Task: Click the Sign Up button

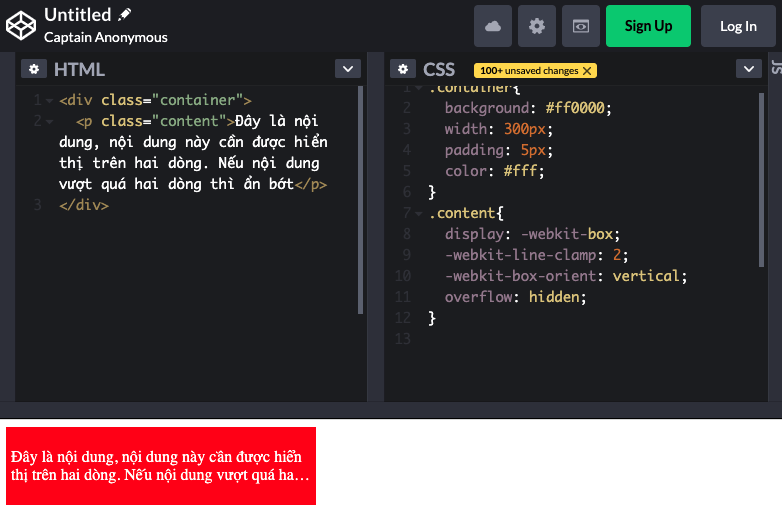Action: click(648, 26)
